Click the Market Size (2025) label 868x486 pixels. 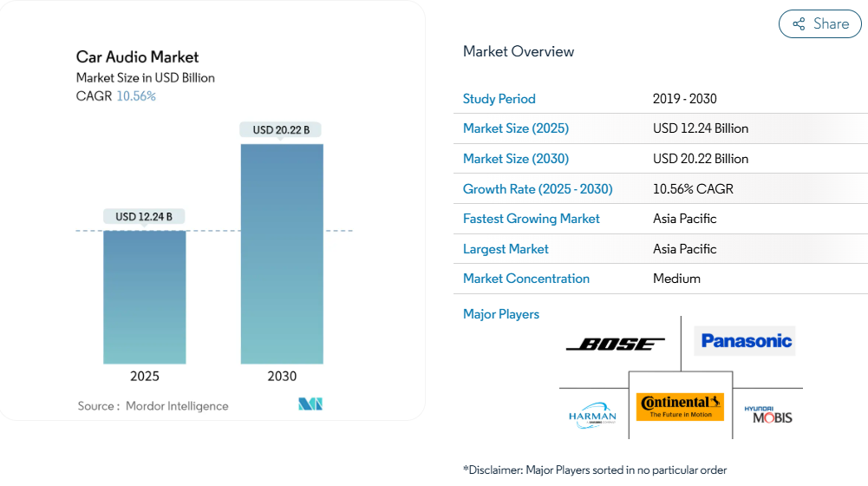[x=516, y=128]
